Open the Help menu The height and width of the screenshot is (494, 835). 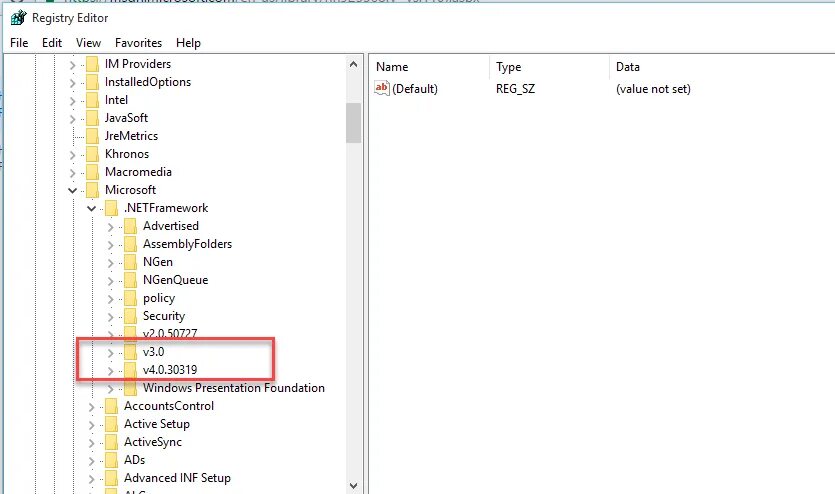tap(189, 43)
